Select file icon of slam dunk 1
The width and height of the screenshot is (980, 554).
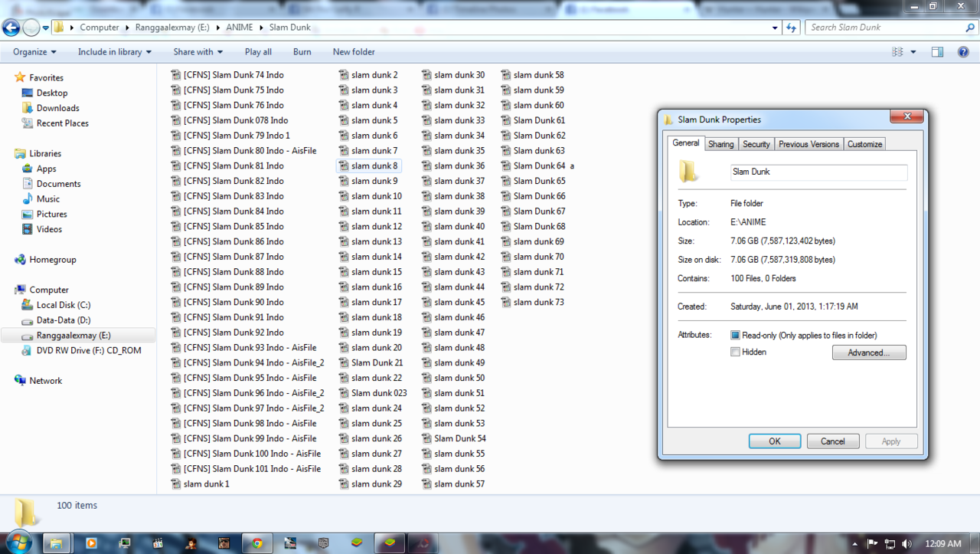click(176, 484)
